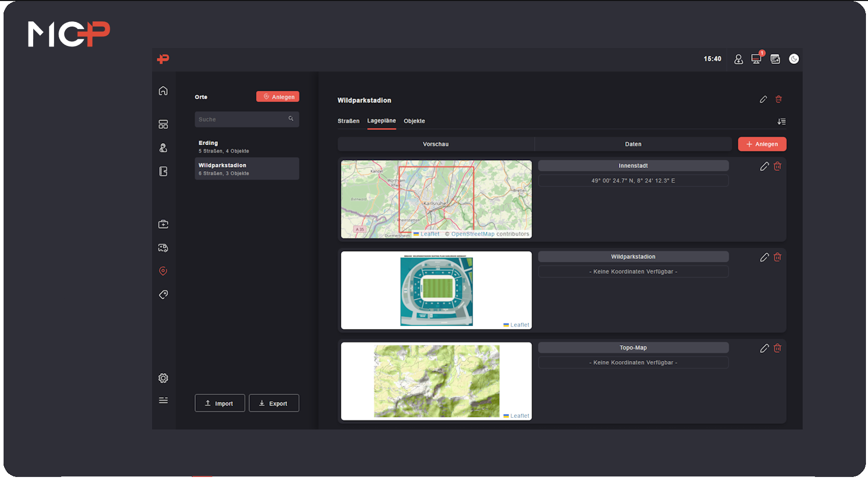
Task: Toggle dark mode moon icon
Action: point(793,59)
